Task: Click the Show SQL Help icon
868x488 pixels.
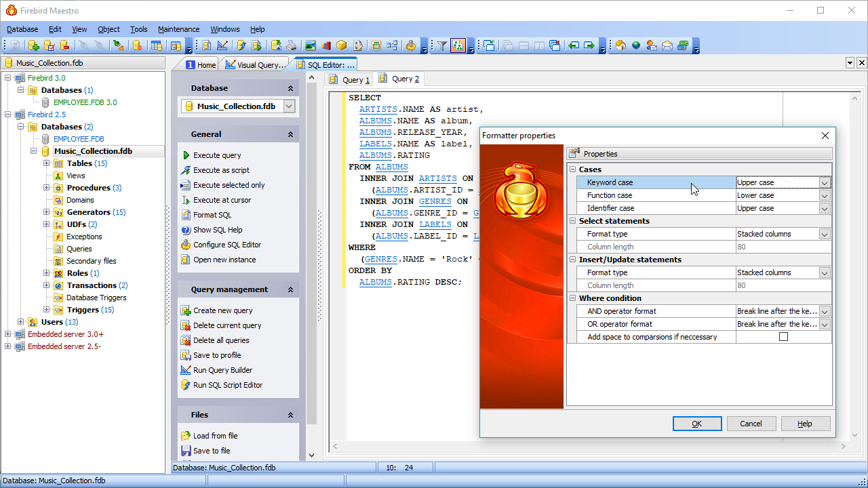Action: [x=186, y=230]
